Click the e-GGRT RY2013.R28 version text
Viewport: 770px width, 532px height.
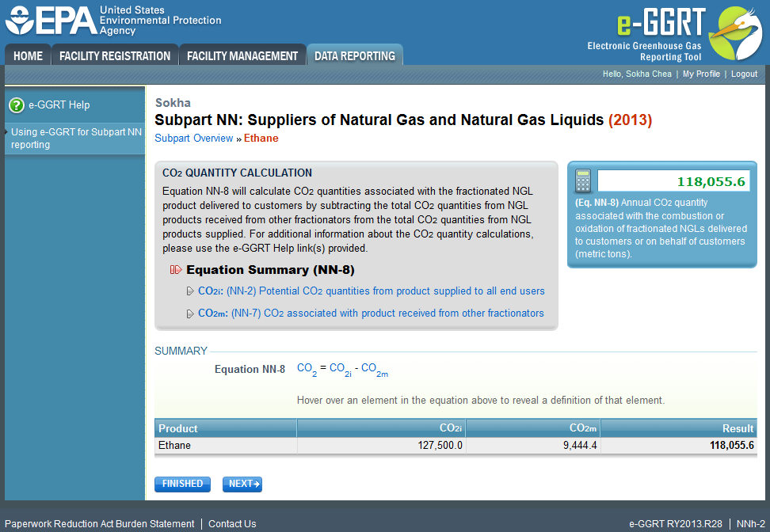[x=676, y=523]
